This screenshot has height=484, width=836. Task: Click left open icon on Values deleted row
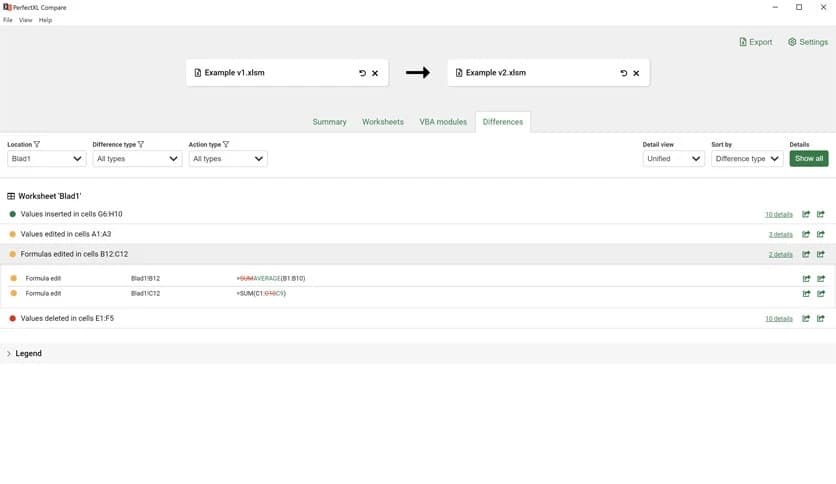click(806, 319)
